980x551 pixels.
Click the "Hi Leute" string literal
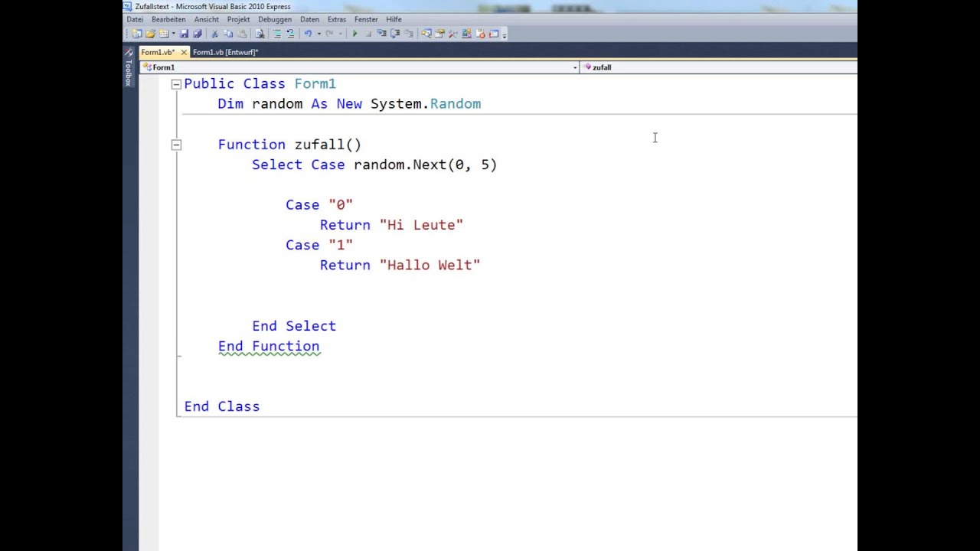click(421, 225)
